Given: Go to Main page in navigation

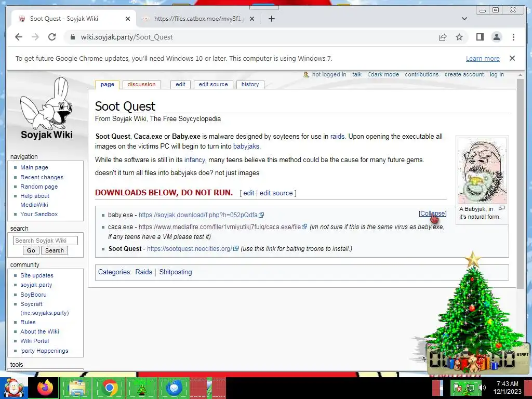Looking at the screenshot, I should (34, 167).
